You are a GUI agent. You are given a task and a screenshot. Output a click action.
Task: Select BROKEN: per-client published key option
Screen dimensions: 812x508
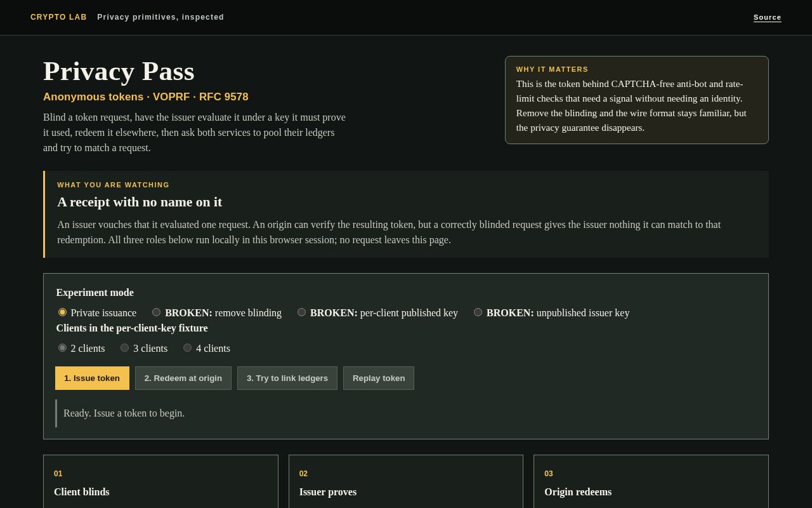click(x=301, y=312)
